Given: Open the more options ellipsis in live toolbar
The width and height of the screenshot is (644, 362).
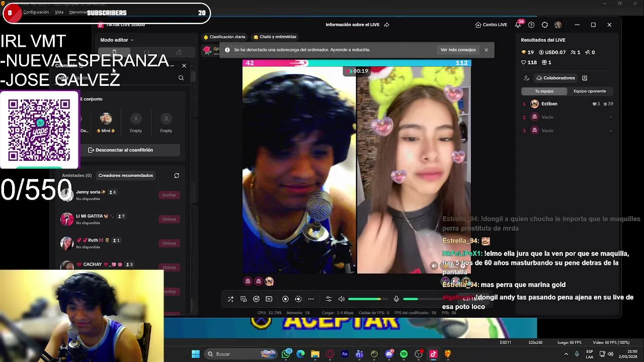Looking at the screenshot, I should coord(311,299).
